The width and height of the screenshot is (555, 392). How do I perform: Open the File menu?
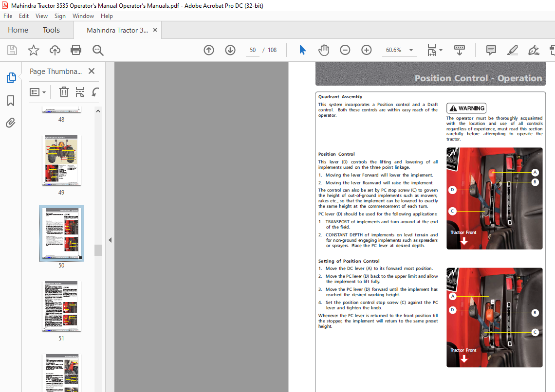tap(8, 16)
